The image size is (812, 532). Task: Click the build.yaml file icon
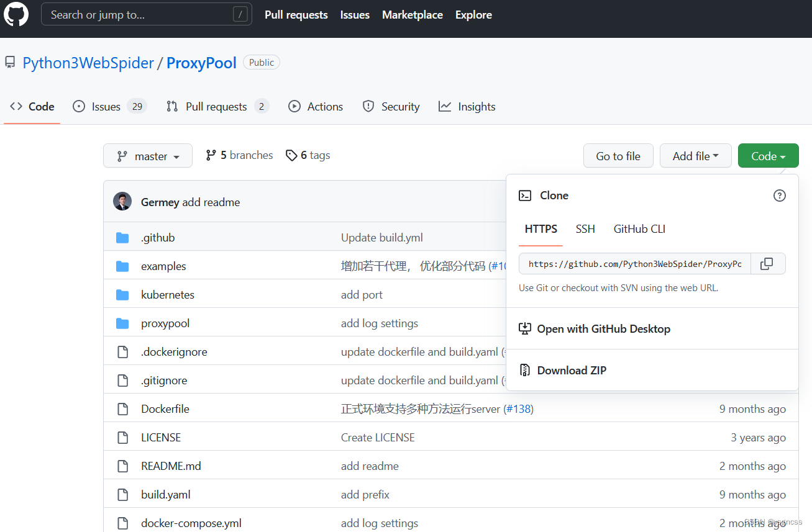click(123, 495)
